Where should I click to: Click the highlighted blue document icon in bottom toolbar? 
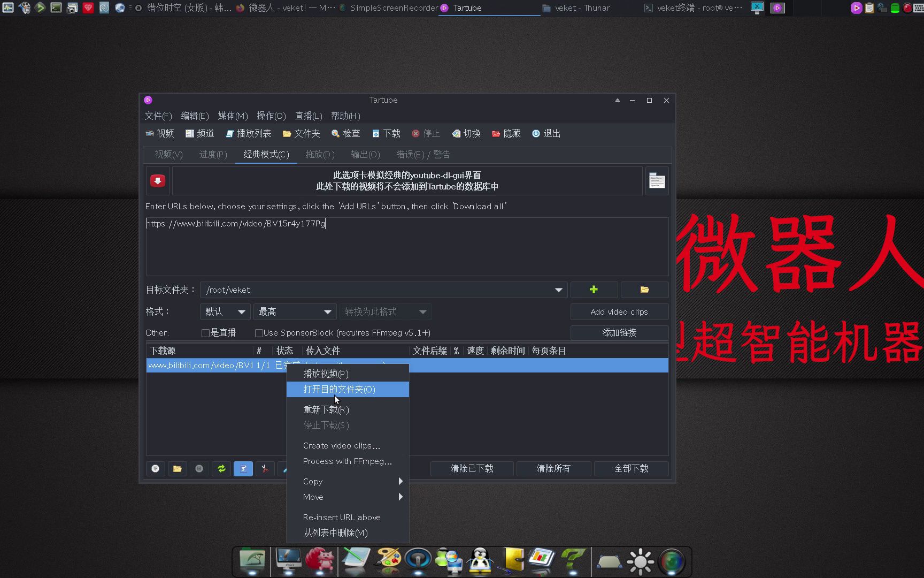click(243, 468)
